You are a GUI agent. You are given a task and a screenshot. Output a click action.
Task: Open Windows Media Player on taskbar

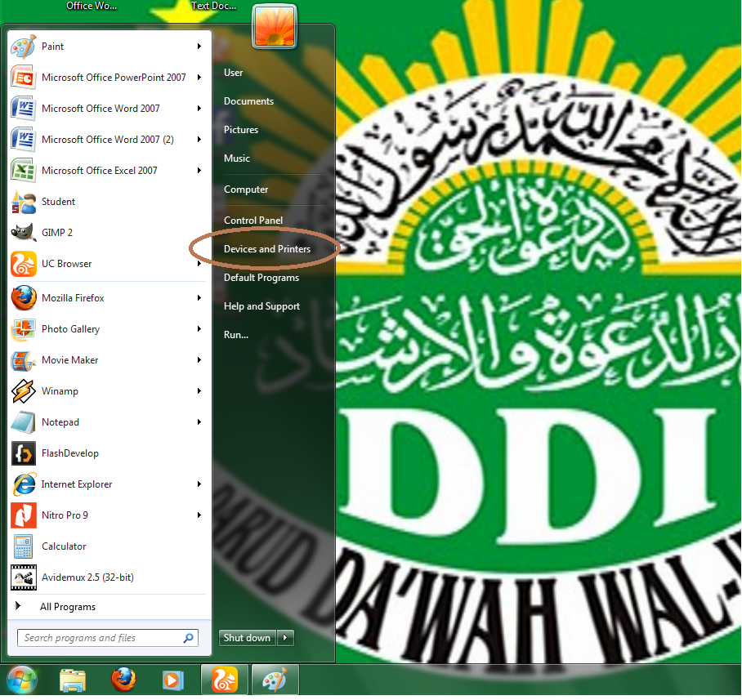172,680
